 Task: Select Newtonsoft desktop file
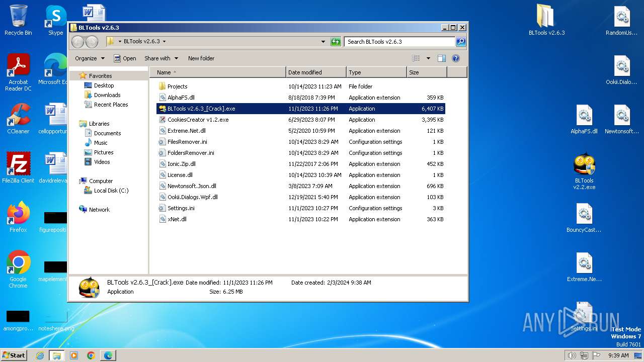[x=622, y=119]
